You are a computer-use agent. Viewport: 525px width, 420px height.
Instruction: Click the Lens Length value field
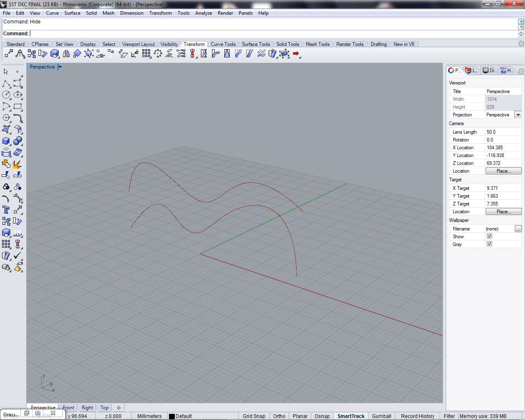click(503, 132)
